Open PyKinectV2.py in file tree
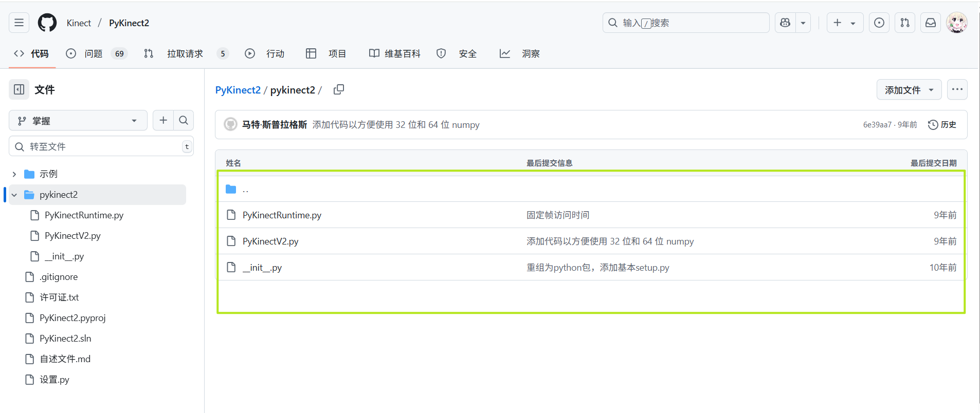Image resolution: width=980 pixels, height=413 pixels. pyautogui.click(x=72, y=236)
